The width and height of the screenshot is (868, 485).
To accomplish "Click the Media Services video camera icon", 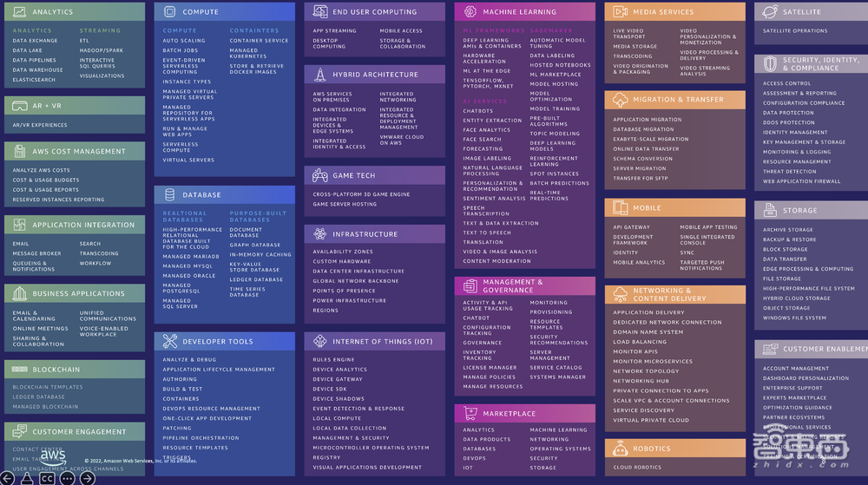I will tap(620, 12).
